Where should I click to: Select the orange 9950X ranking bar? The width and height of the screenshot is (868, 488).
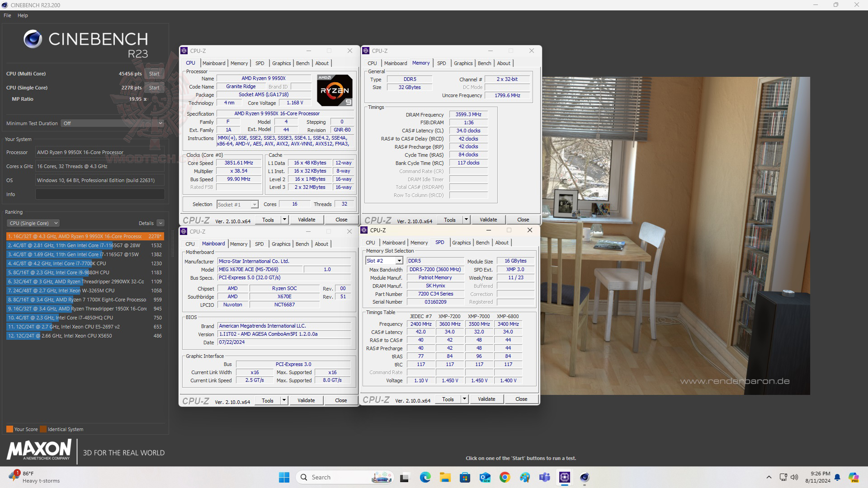click(85, 236)
